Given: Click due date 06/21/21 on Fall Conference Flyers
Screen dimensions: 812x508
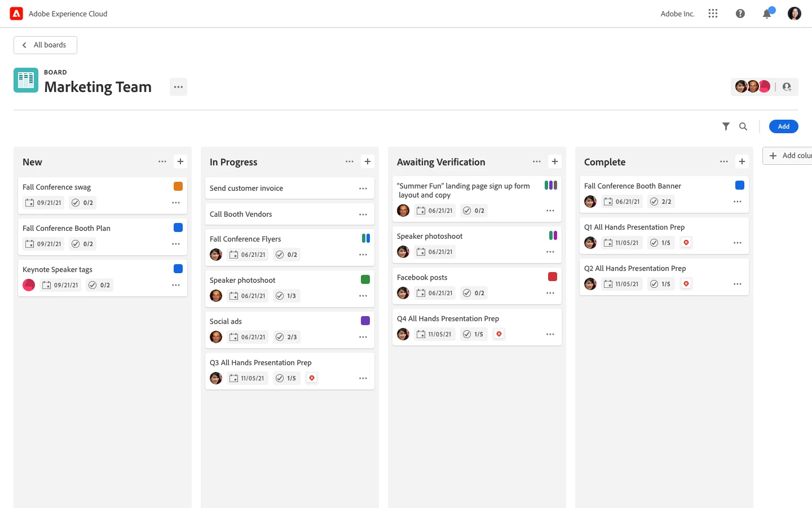Looking at the screenshot, I should (248, 255).
